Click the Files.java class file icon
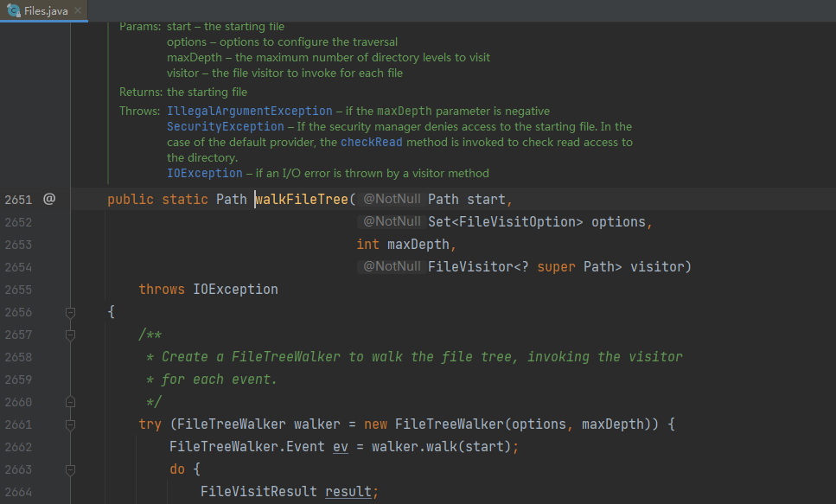Viewport: 836px width, 504px height. click(14, 10)
